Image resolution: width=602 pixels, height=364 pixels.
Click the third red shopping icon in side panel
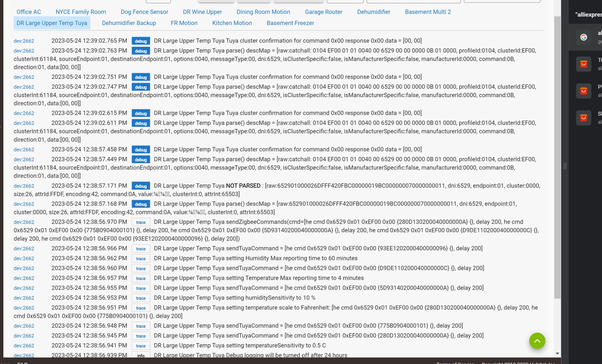pos(584,118)
